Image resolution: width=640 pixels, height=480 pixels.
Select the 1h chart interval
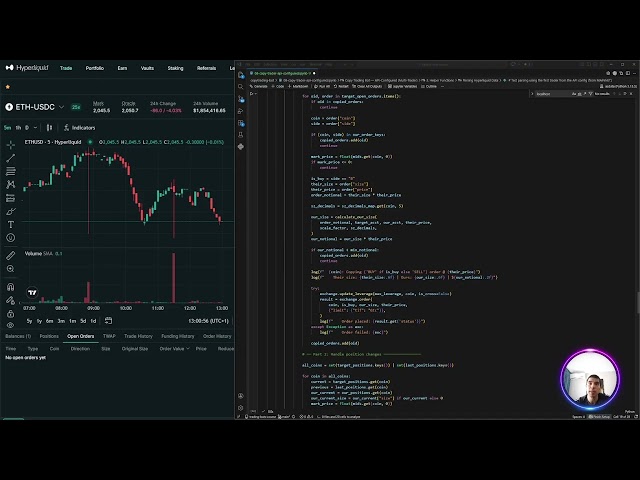[18, 128]
